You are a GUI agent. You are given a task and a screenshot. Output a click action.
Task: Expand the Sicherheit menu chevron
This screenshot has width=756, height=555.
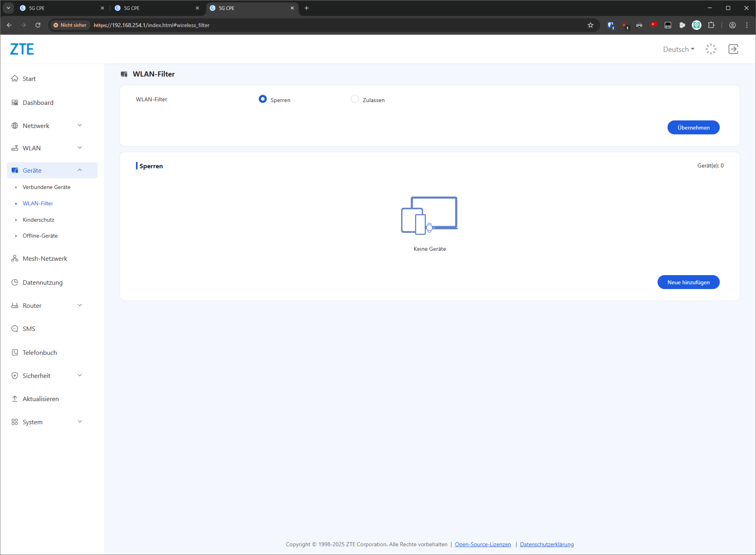click(x=80, y=375)
